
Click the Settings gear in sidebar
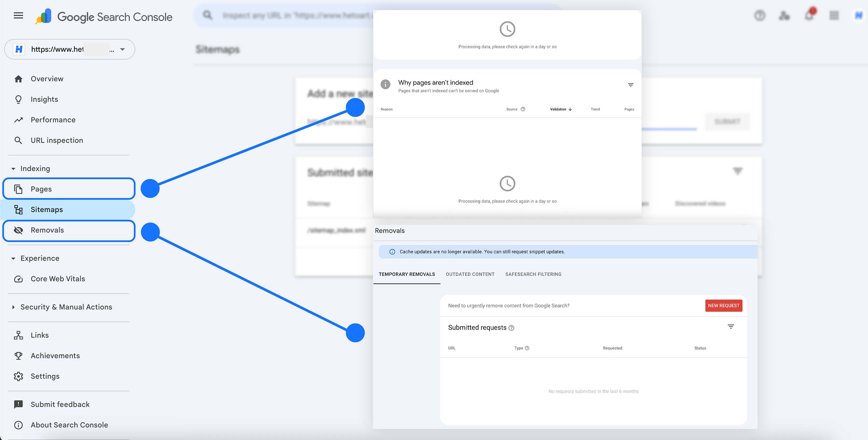pyautogui.click(x=18, y=376)
